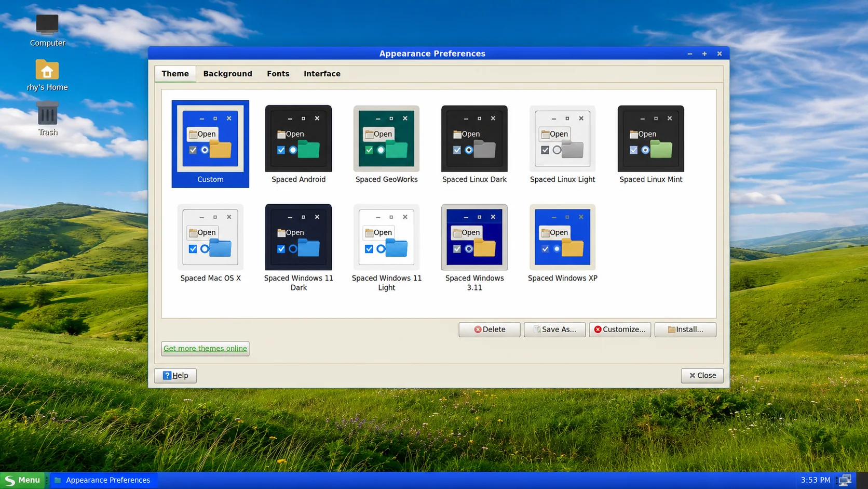868x489 pixels.
Task: Open the Help button
Action: point(175,376)
